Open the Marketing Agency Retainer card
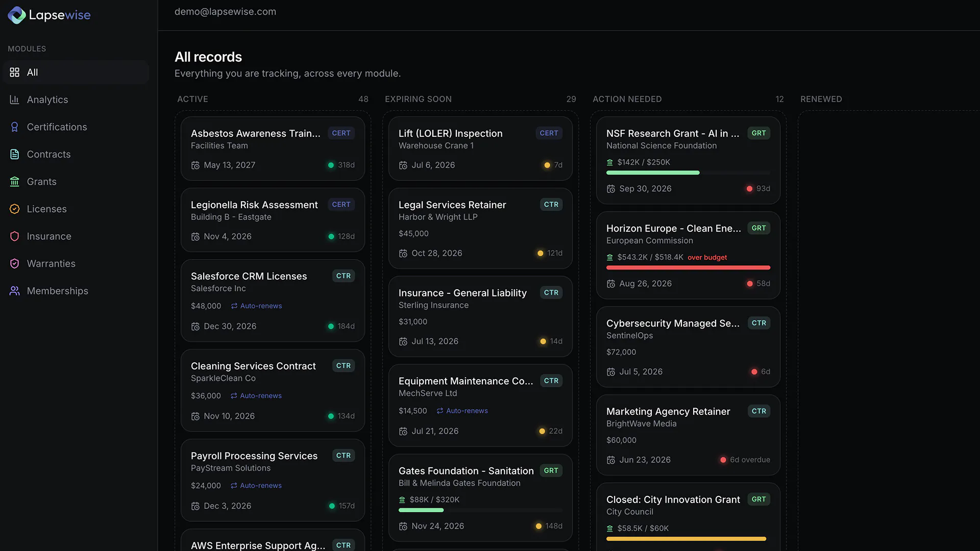This screenshot has width=980, height=551. pyautogui.click(x=688, y=435)
